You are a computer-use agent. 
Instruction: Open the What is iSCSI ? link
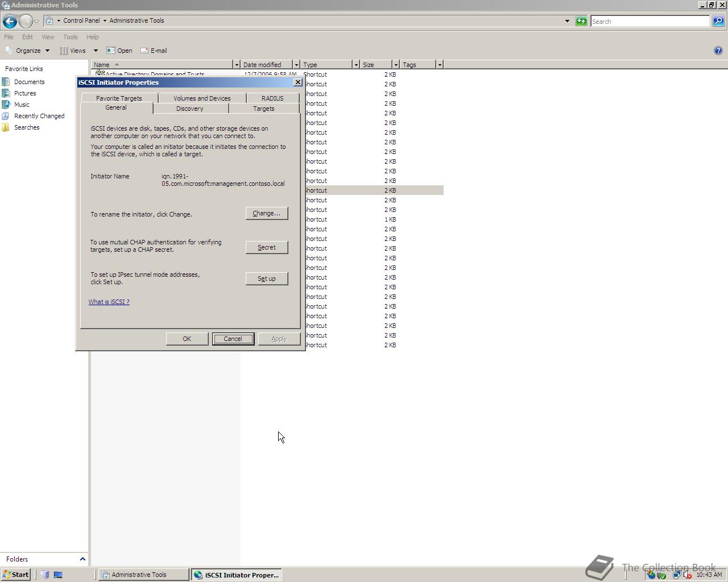click(109, 302)
